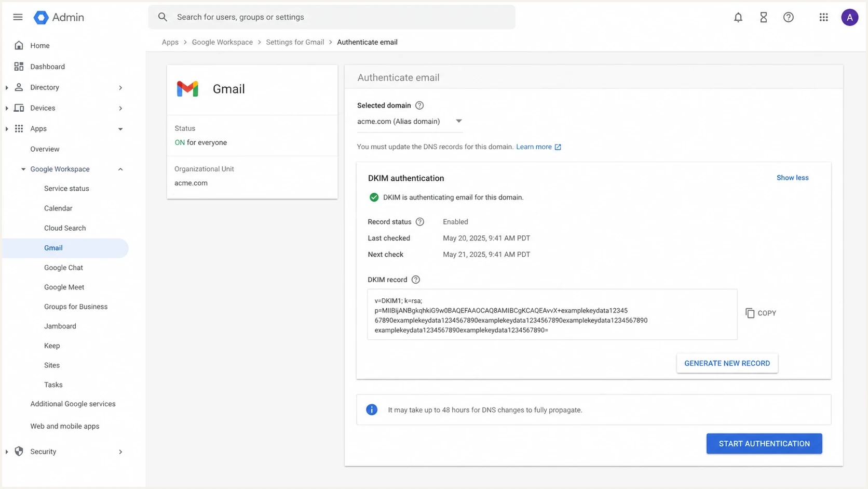Go to Settings for Gmail breadcrumb
868x489 pixels.
point(295,42)
